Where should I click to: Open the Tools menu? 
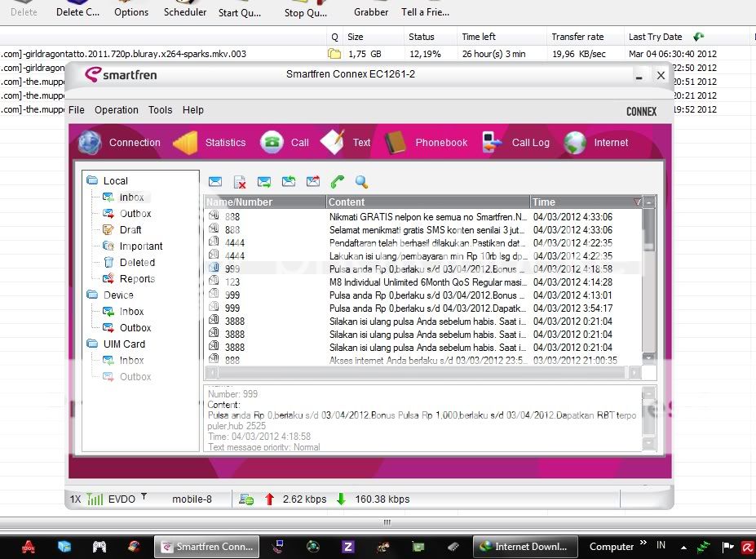pyautogui.click(x=160, y=110)
